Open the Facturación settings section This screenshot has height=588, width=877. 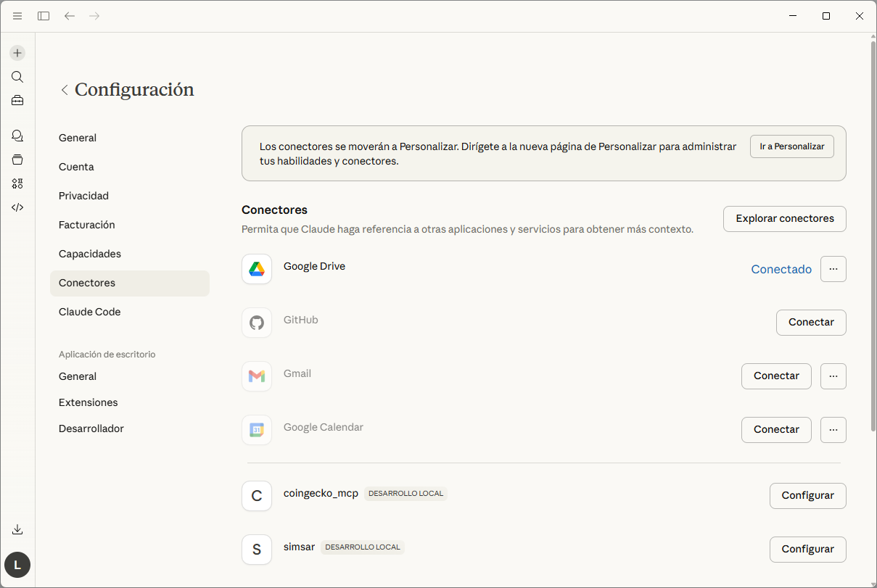pyautogui.click(x=86, y=225)
